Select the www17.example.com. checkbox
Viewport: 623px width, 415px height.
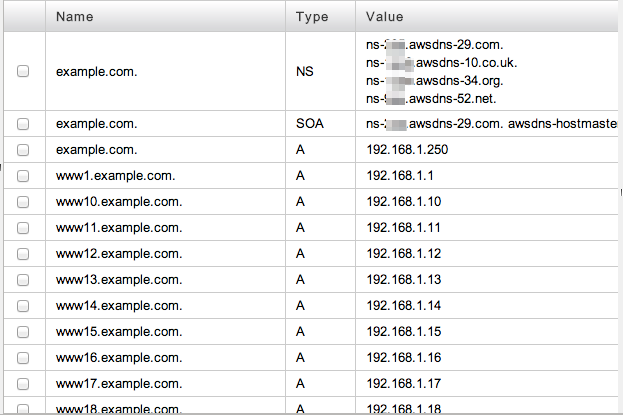click(x=23, y=383)
